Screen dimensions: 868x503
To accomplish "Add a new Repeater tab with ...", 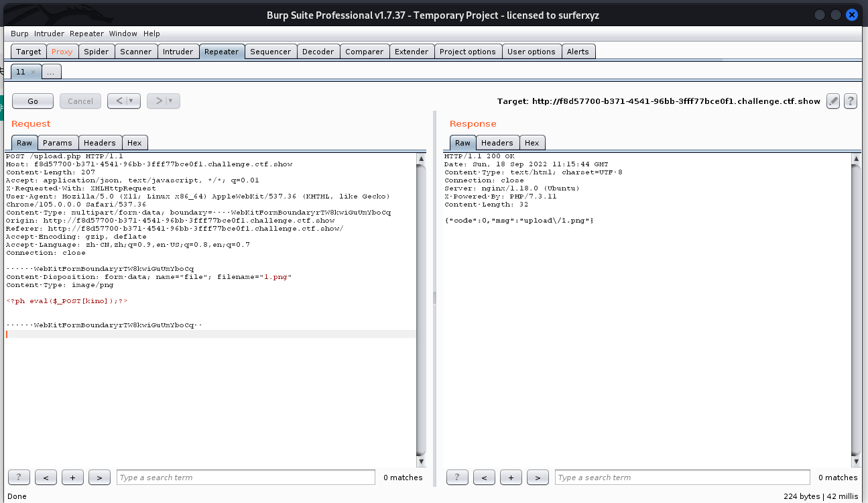I will [52, 71].
